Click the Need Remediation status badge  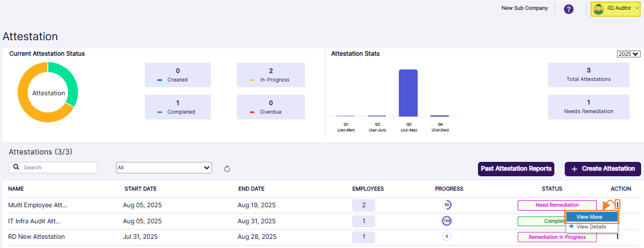[556, 205]
